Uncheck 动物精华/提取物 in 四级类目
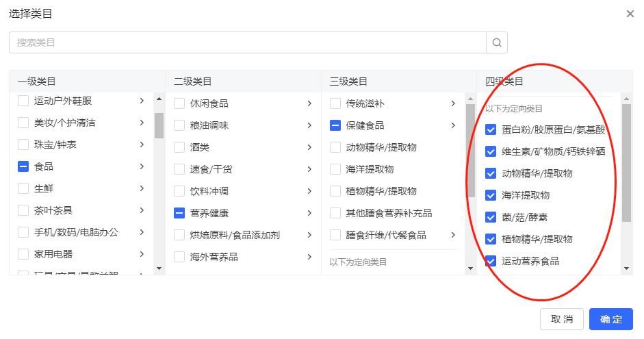 pyautogui.click(x=491, y=173)
